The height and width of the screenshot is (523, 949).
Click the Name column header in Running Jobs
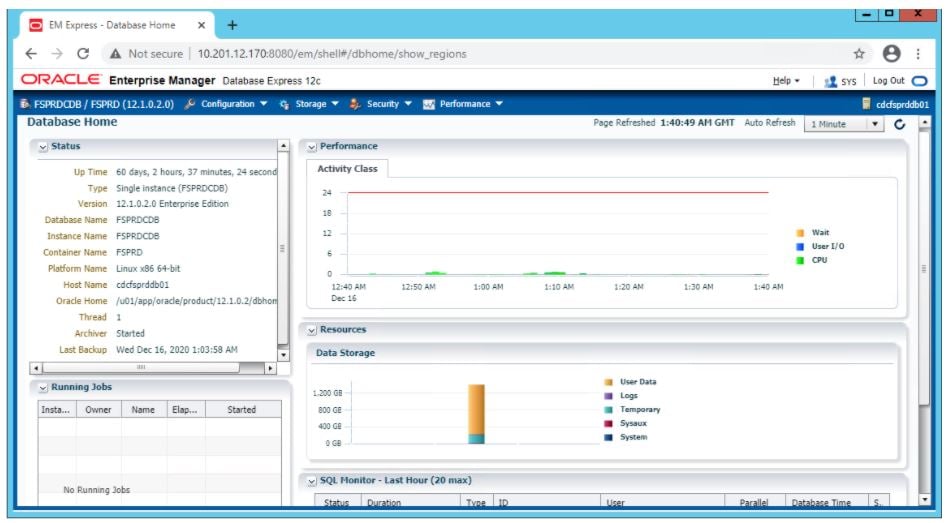[143, 410]
